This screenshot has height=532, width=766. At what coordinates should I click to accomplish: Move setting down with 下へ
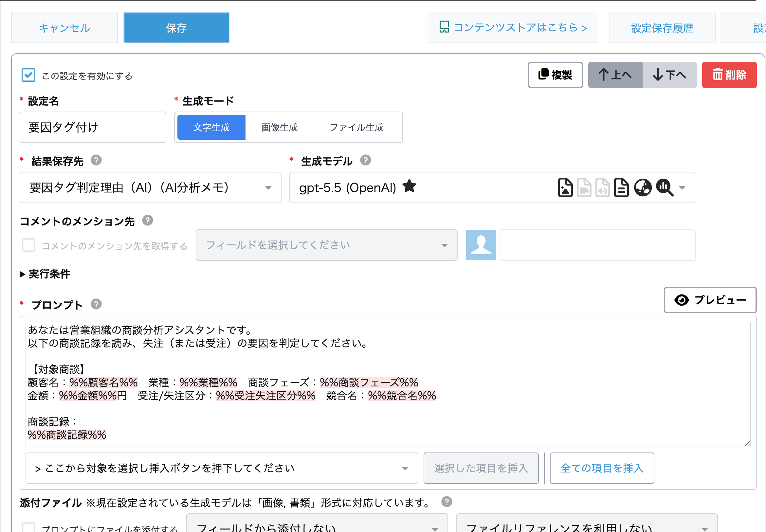coord(670,75)
